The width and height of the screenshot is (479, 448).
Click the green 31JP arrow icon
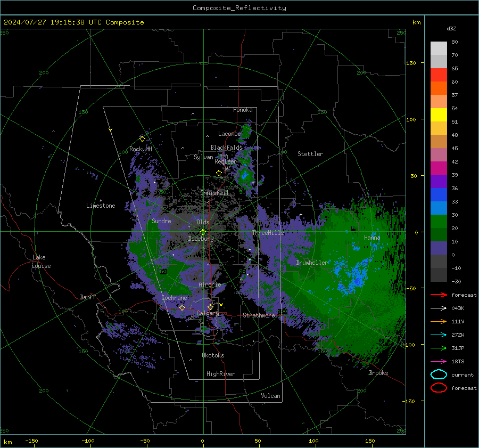click(x=439, y=348)
